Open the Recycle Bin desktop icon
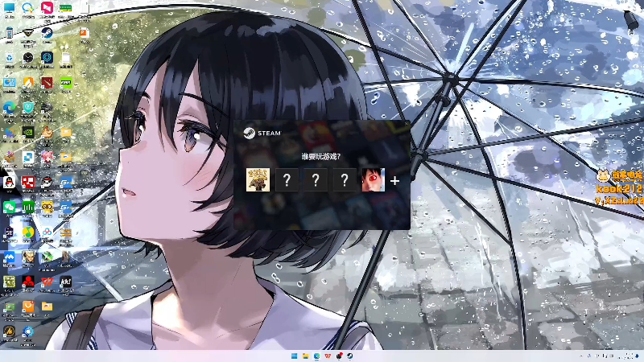Viewport: 644px width, 362px height. click(x=9, y=58)
